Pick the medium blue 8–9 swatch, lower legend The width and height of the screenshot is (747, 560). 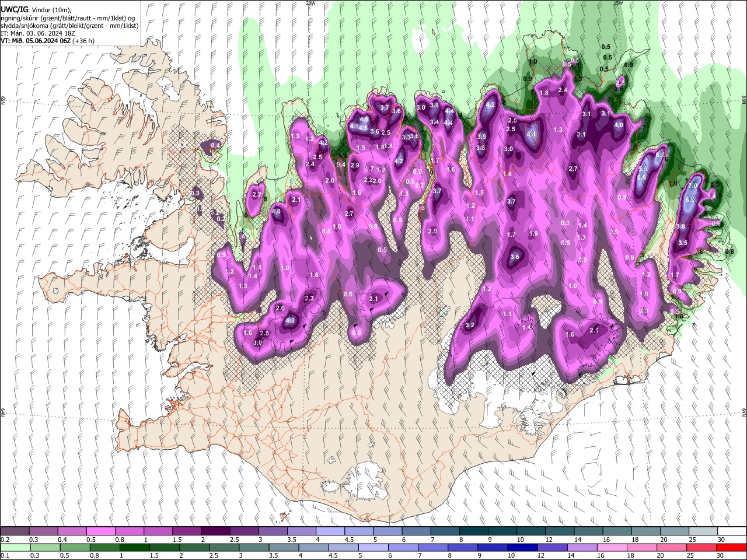(x=462, y=547)
